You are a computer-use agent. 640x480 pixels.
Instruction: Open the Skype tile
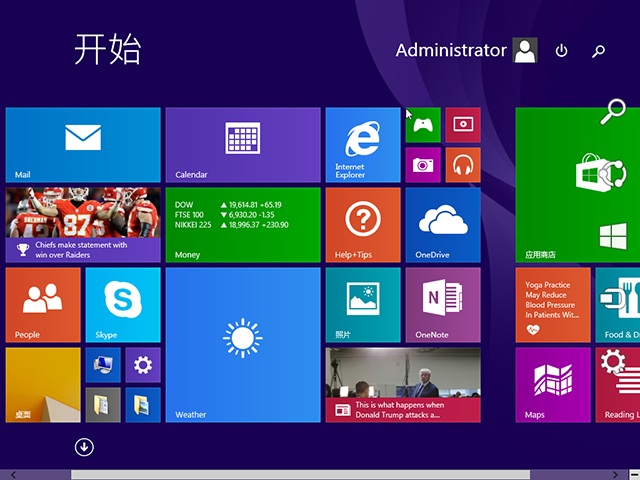coord(123,305)
